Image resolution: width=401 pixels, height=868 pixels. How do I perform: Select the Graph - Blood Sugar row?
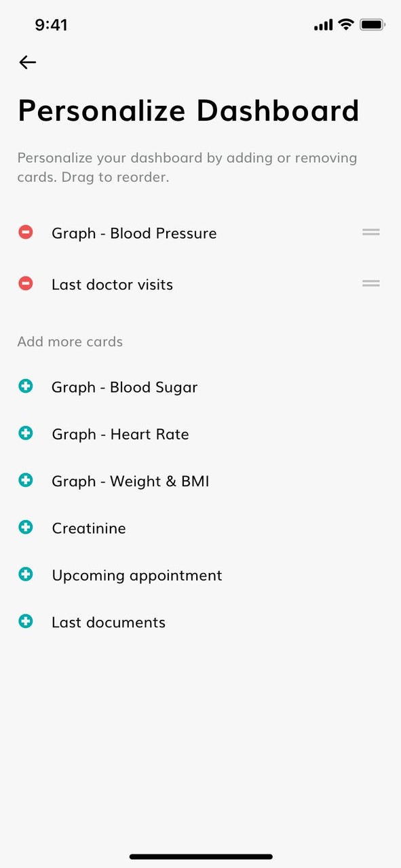point(124,387)
